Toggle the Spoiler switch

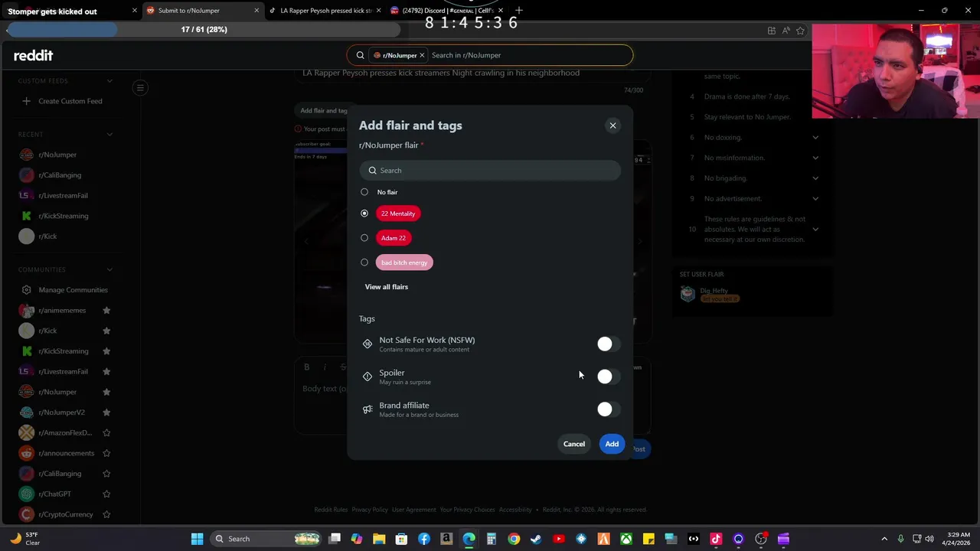coord(609,377)
